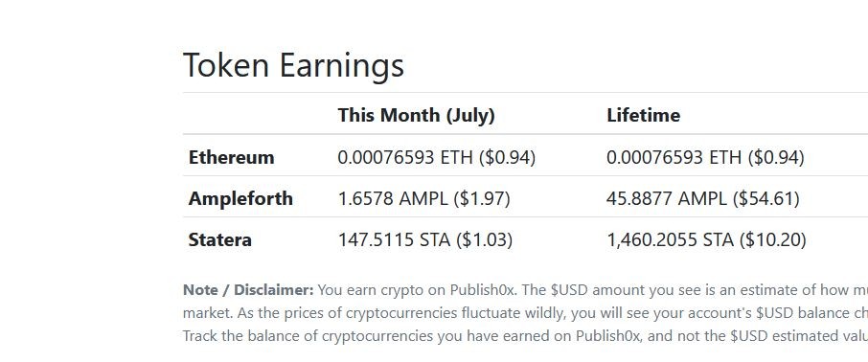Click the disclaimer line starting with Track the balance
The height and width of the screenshot is (362, 868).
tap(525, 336)
